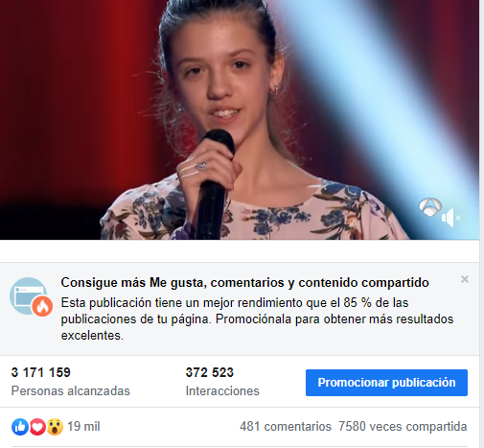This screenshot has height=448, width=484.
Task: Click the Interacciones label
Action: click(x=222, y=391)
